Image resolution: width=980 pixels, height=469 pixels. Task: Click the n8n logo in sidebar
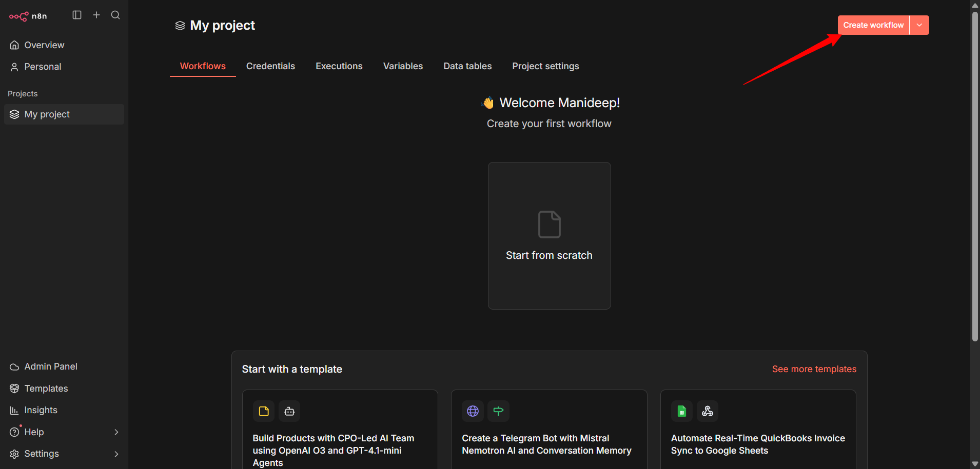[28, 16]
